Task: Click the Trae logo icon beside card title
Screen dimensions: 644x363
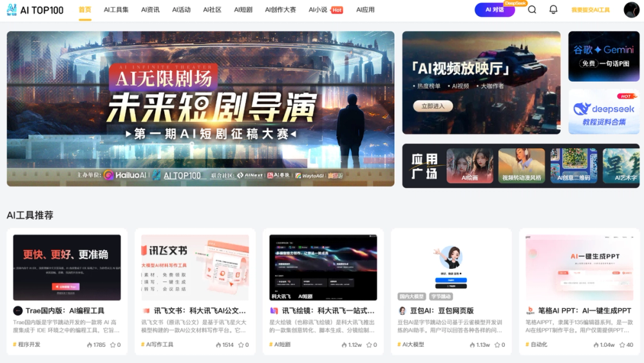Action: 17,311
